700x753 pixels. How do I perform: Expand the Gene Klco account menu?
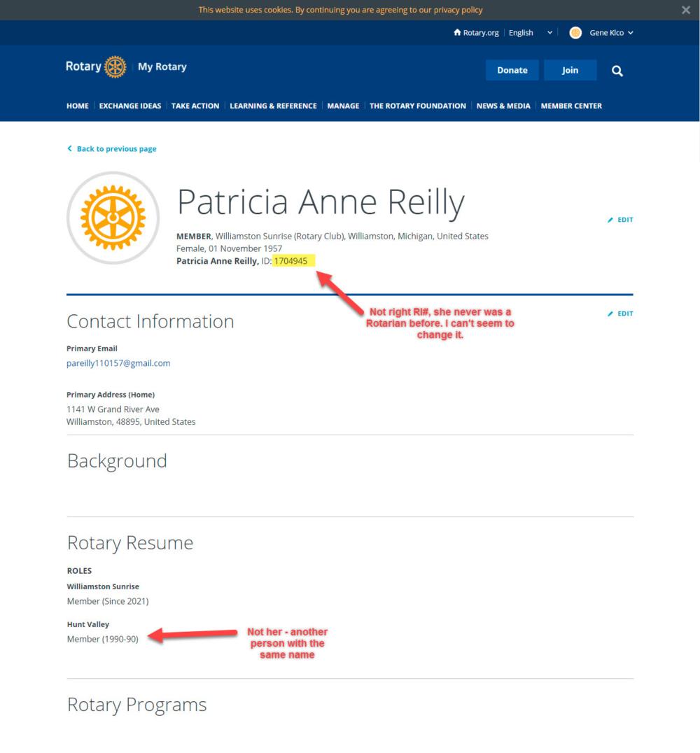[x=611, y=33]
